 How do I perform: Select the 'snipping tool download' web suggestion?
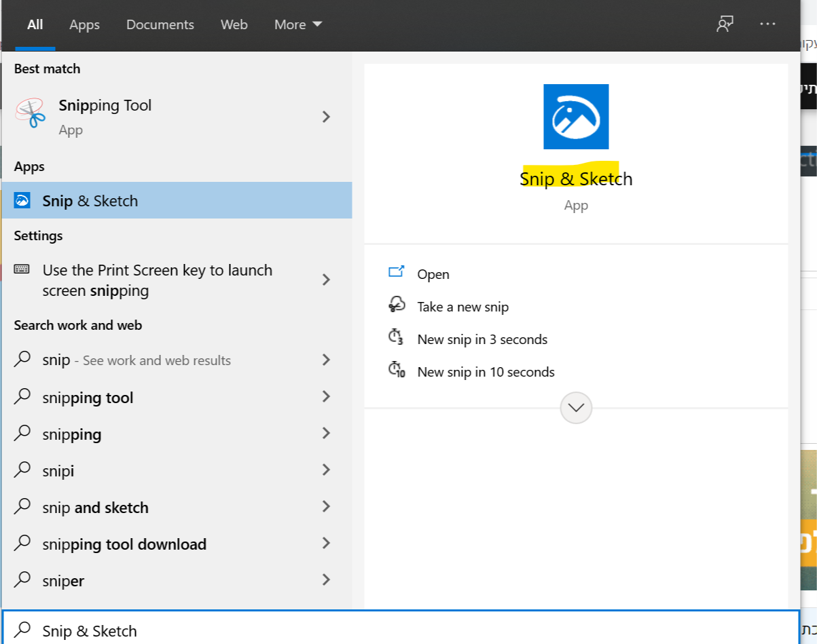click(x=124, y=544)
